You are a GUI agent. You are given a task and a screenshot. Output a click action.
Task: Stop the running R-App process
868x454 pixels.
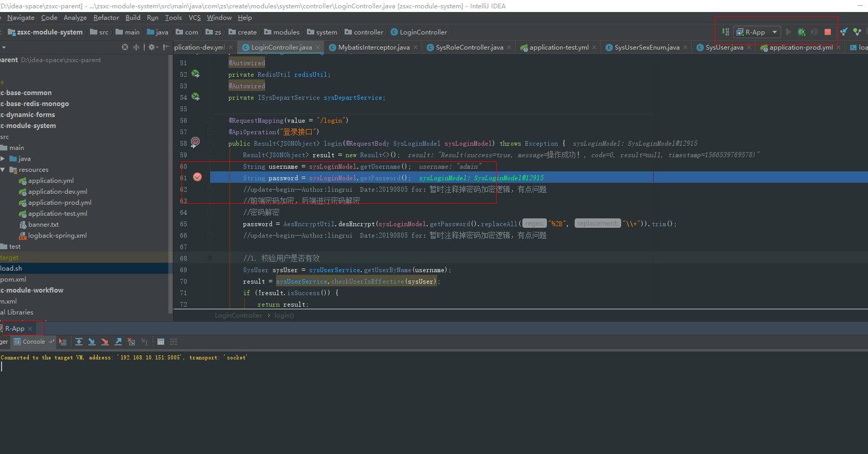pyautogui.click(x=828, y=32)
